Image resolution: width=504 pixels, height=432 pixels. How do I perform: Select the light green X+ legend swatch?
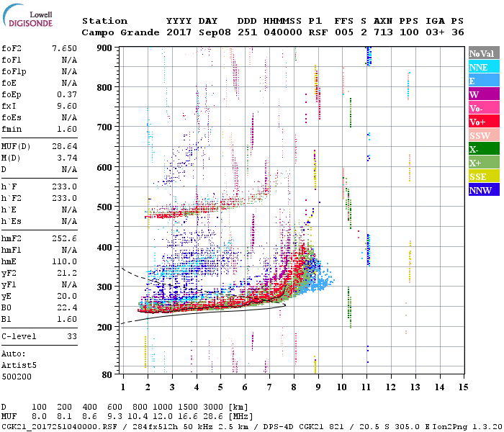[x=484, y=162]
